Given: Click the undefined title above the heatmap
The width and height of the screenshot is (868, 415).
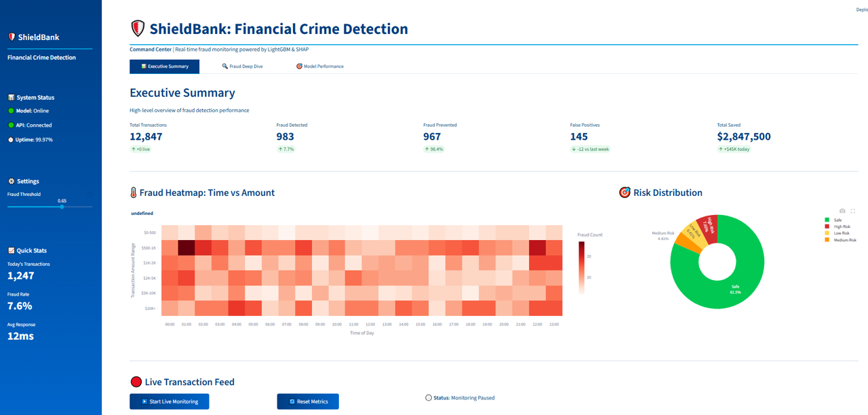Looking at the screenshot, I should click(142, 214).
